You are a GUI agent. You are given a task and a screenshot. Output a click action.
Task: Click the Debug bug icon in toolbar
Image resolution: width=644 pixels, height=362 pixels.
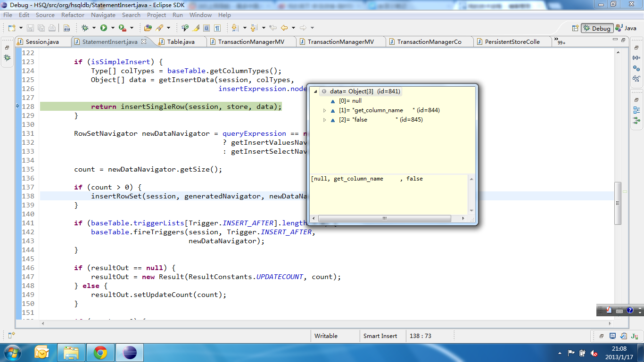tap(85, 28)
